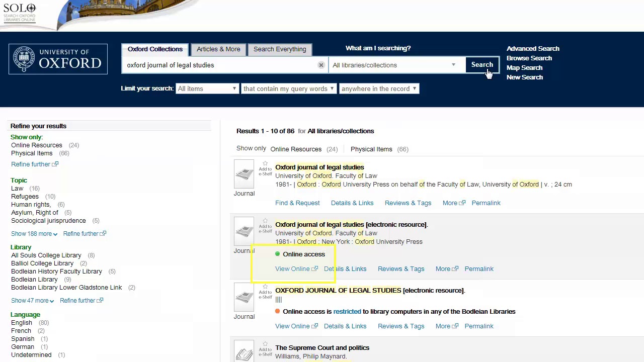Open the 'restricted' link in the access notice
644x362 pixels.
347,312
